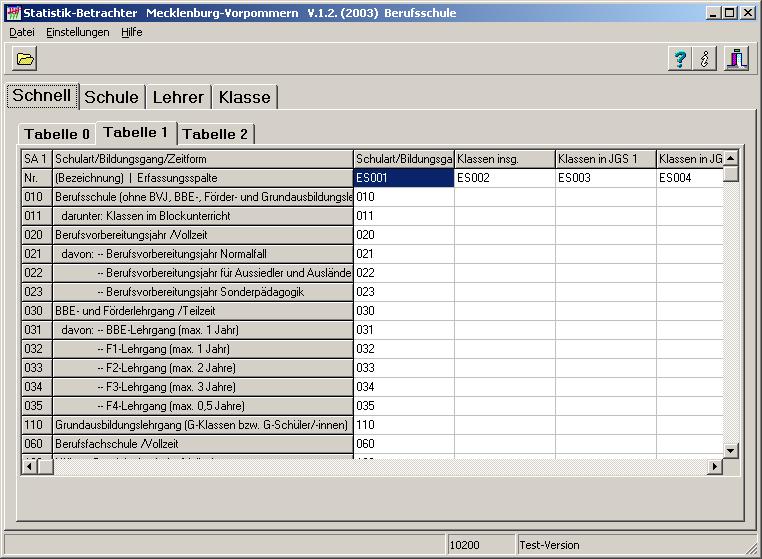Click the Klassen insg. column header
762x559 pixels.
pyautogui.click(x=504, y=159)
